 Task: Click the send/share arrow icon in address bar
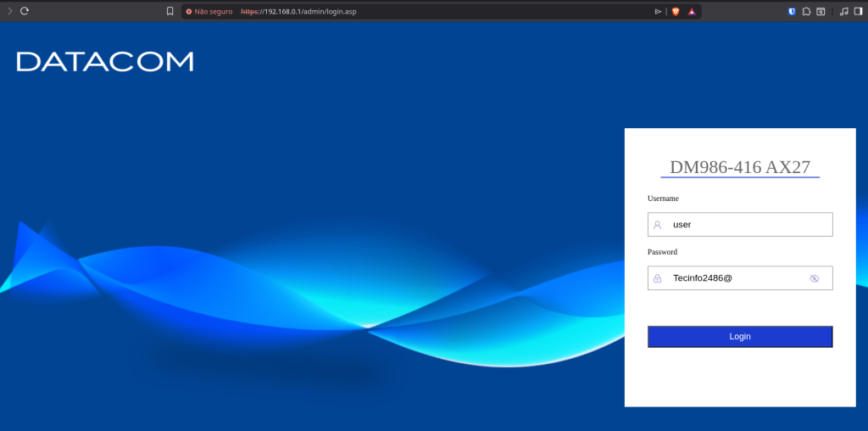(x=658, y=11)
